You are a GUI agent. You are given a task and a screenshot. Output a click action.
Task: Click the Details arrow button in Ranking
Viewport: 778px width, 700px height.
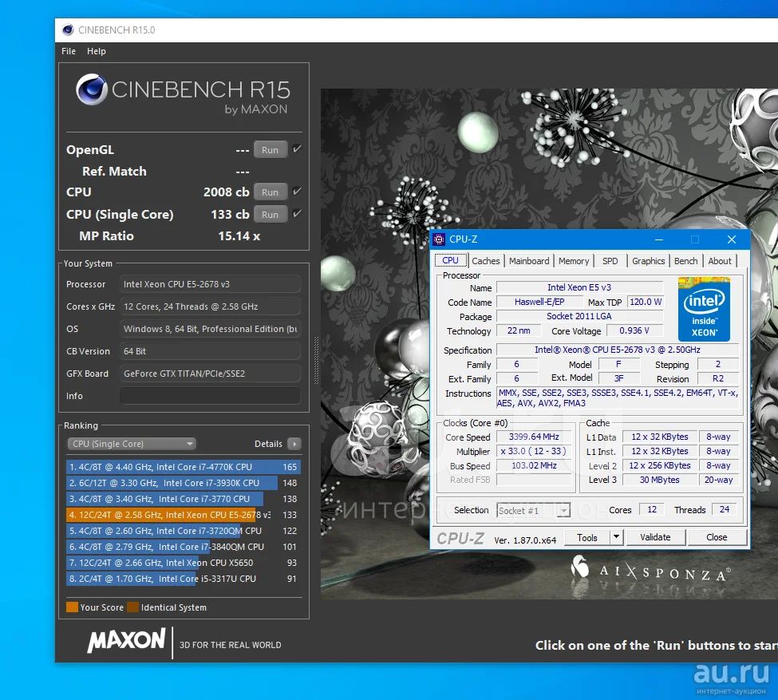point(294,443)
